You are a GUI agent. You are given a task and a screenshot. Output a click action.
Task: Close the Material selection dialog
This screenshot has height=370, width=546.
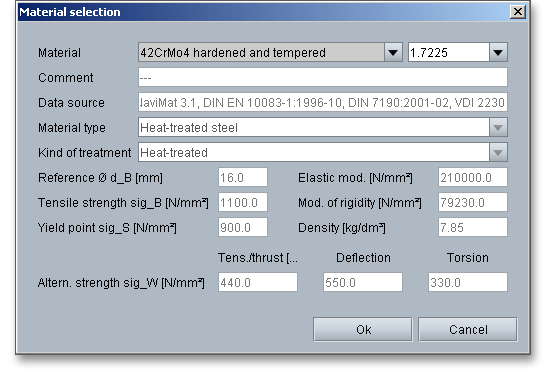point(518,12)
